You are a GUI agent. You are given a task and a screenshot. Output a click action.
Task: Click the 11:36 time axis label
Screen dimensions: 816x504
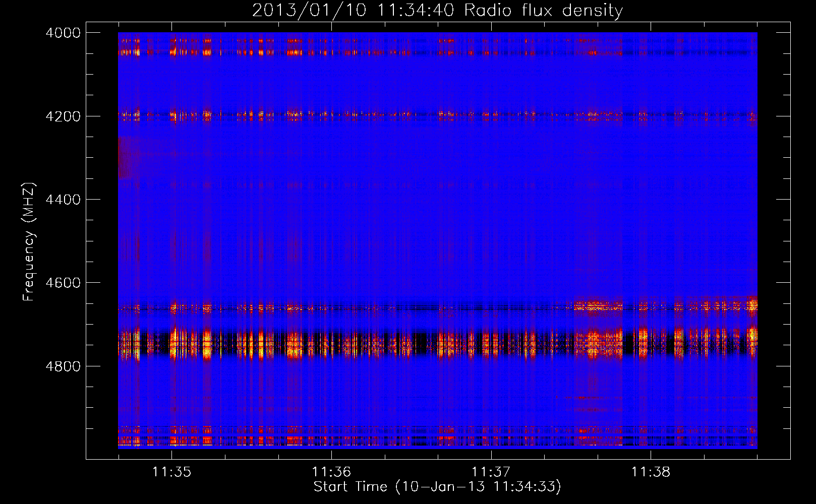click(331, 472)
